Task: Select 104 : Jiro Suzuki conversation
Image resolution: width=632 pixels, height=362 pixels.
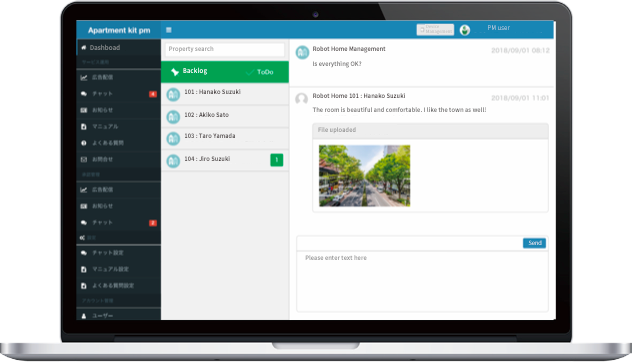Action: coord(225,160)
